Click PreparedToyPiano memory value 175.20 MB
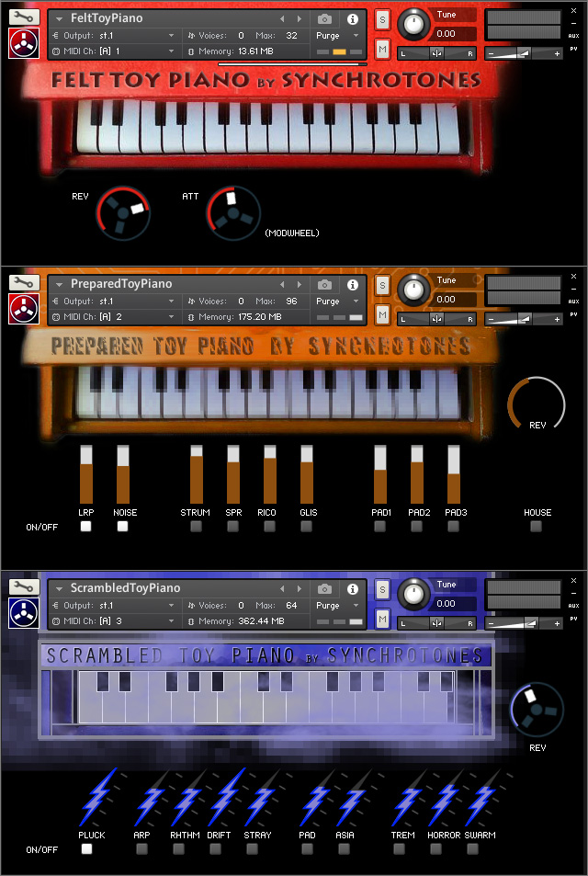The image size is (588, 876). (261, 317)
